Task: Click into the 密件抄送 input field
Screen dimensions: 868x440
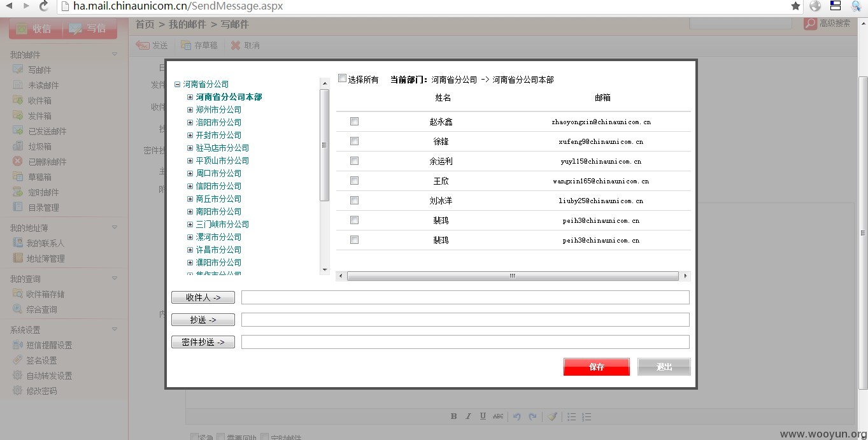Action: click(466, 342)
